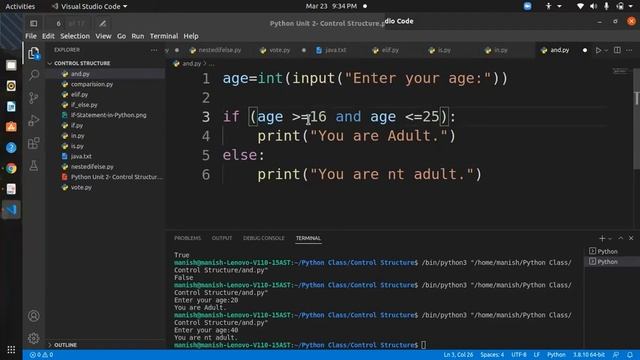Click Ln 3, Col 26 in status bar

[x=458, y=355]
